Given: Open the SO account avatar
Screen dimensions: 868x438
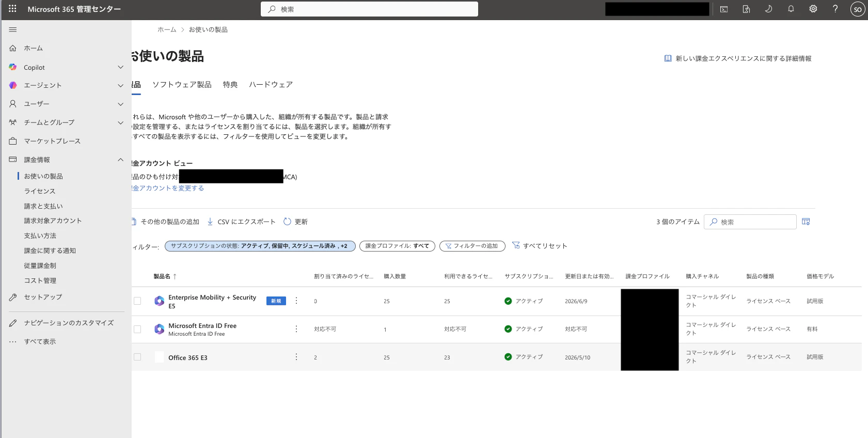Looking at the screenshot, I should click(858, 9).
